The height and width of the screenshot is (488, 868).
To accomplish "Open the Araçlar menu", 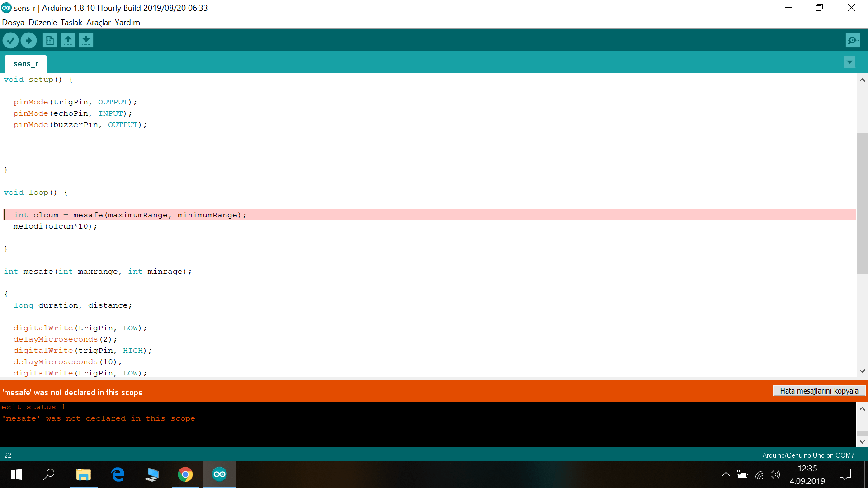I will tap(98, 23).
